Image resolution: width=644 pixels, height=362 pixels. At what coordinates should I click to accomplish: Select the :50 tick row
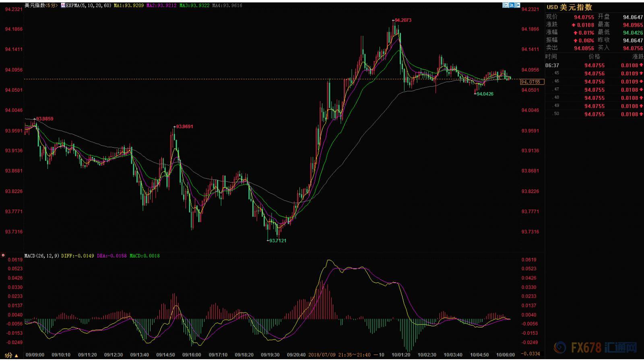594,114
